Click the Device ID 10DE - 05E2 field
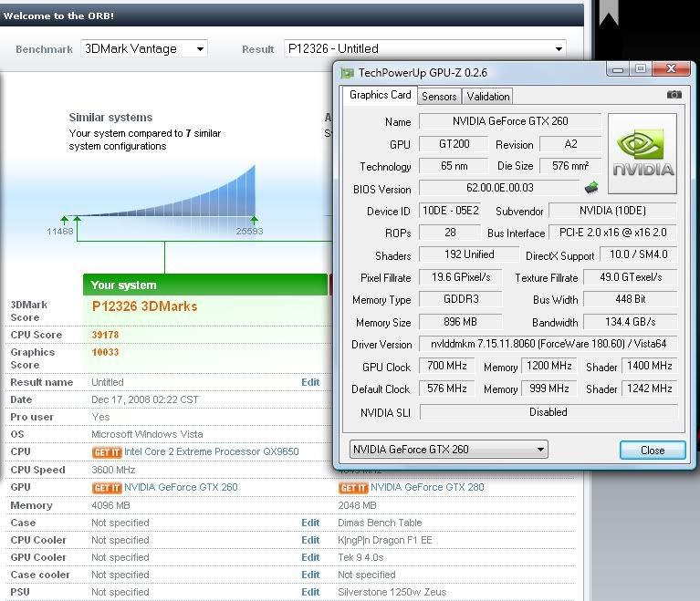 tap(451, 211)
